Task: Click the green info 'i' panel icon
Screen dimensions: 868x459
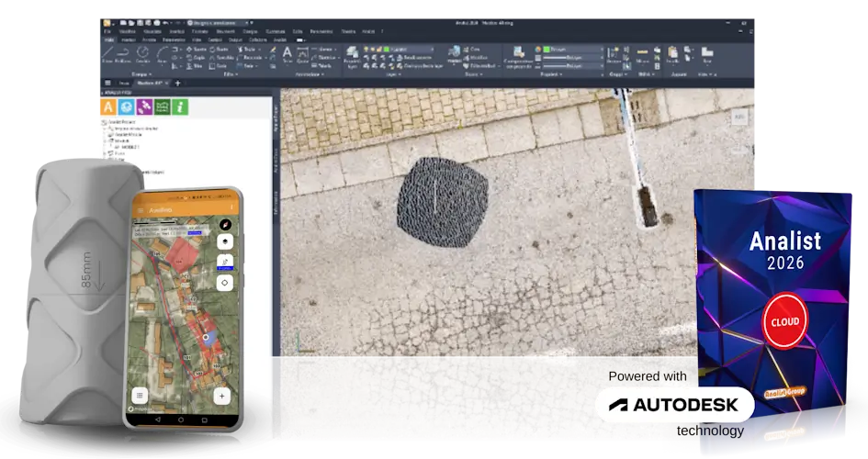Action: coord(180,106)
